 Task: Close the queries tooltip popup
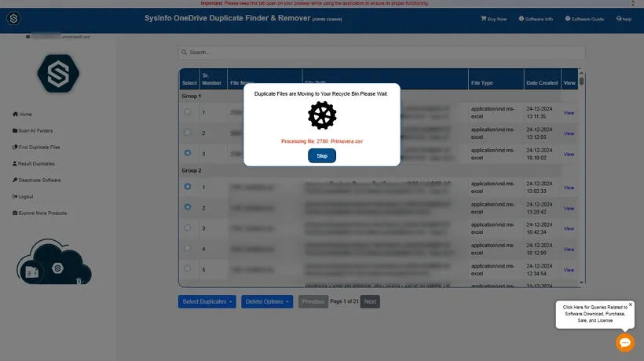(x=631, y=304)
